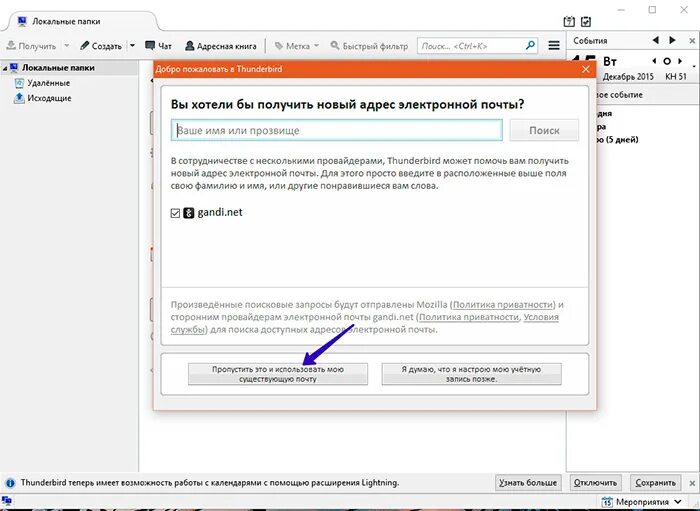Image resolution: width=700 pixels, height=511 pixels.
Task: Open the hamburger application menu
Action: point(554,46)
